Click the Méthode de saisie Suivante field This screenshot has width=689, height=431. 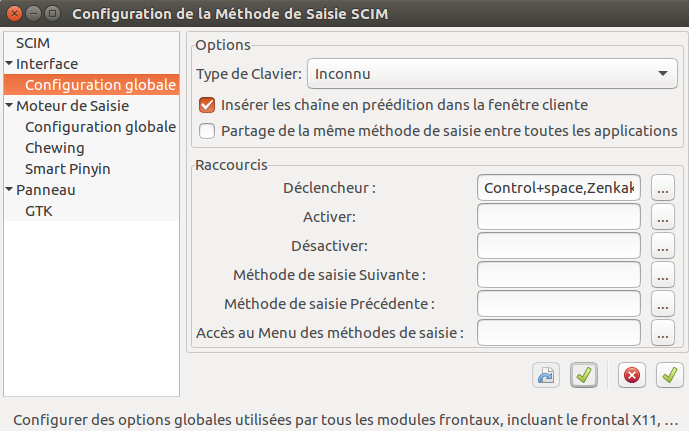pos(558,275)
